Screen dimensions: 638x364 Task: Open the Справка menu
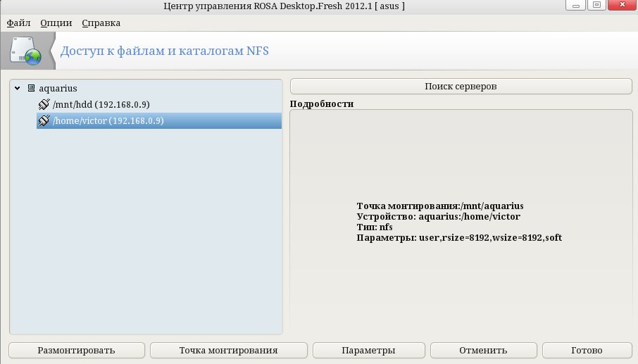point(101,23)
